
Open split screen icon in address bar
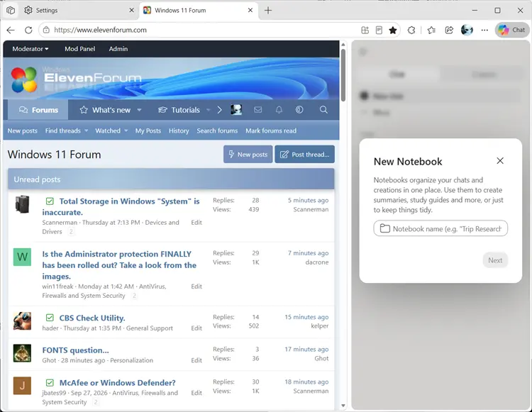point(365,30)
